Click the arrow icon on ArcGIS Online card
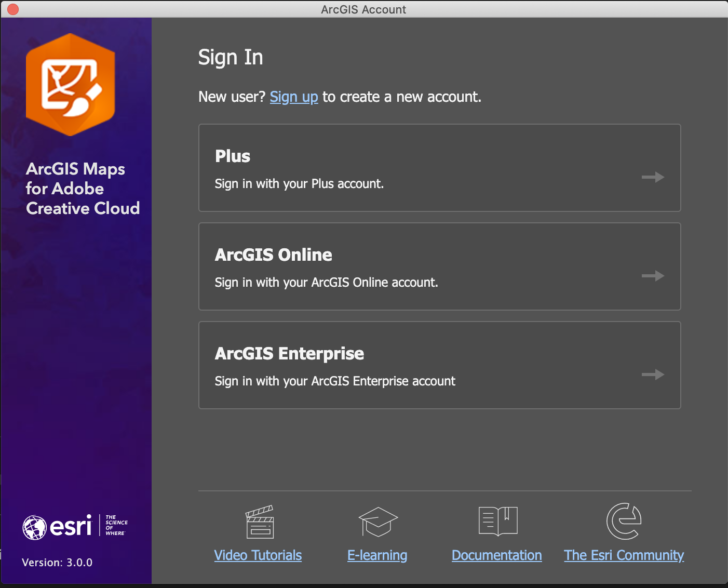 [x=653, y=276]
